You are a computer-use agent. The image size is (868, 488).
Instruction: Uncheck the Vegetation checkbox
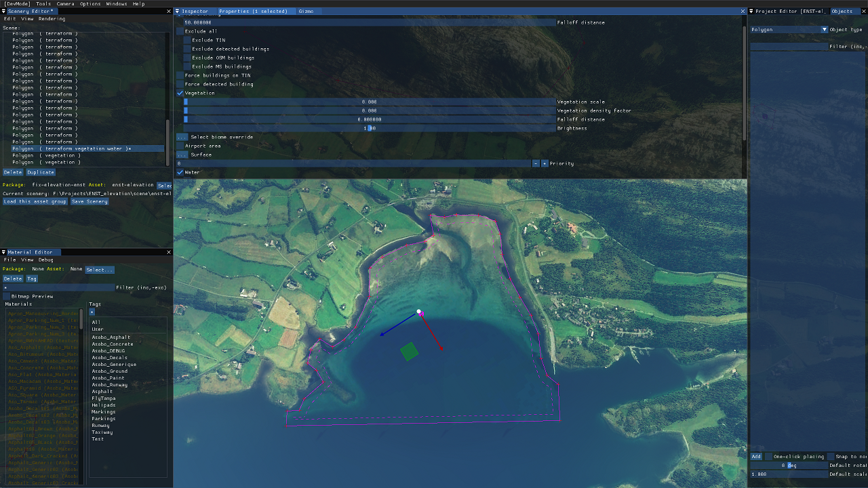[x=180, y=93]
